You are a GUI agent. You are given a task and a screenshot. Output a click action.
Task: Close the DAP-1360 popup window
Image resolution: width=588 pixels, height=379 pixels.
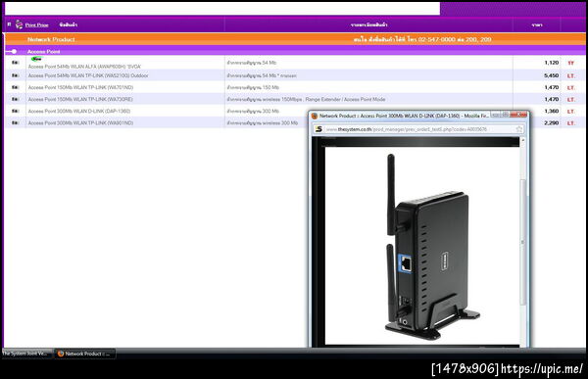518,115
